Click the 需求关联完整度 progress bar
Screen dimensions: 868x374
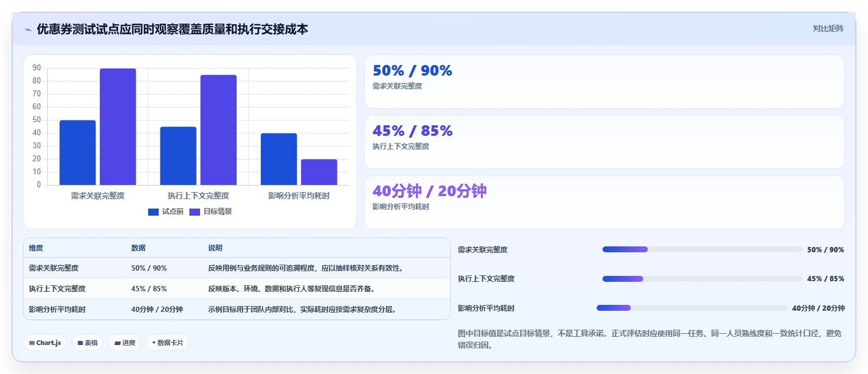click(702, 249)
